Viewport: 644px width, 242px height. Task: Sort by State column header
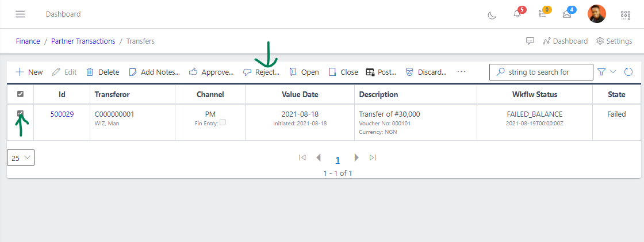tap(616, 94)
